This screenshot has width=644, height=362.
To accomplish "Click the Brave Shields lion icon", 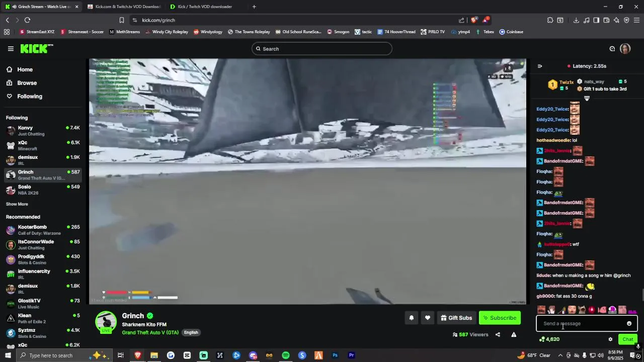I will [474, 20].
